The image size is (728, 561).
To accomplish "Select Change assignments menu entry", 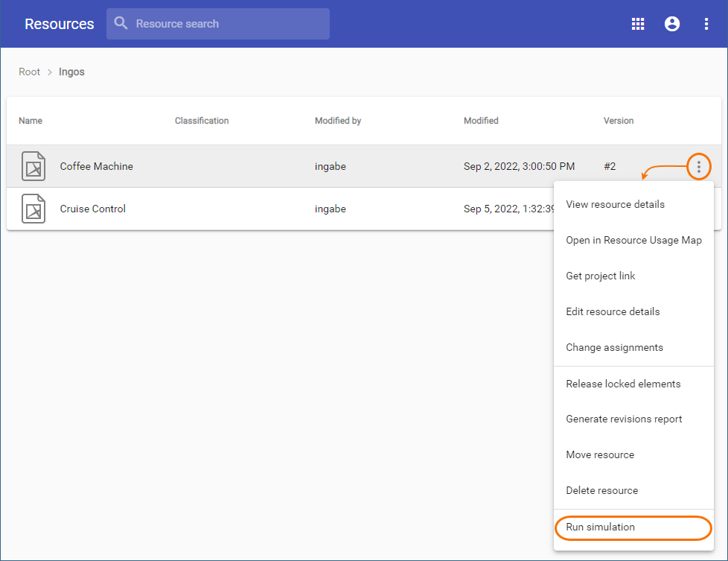I will [x=614, y=347].
